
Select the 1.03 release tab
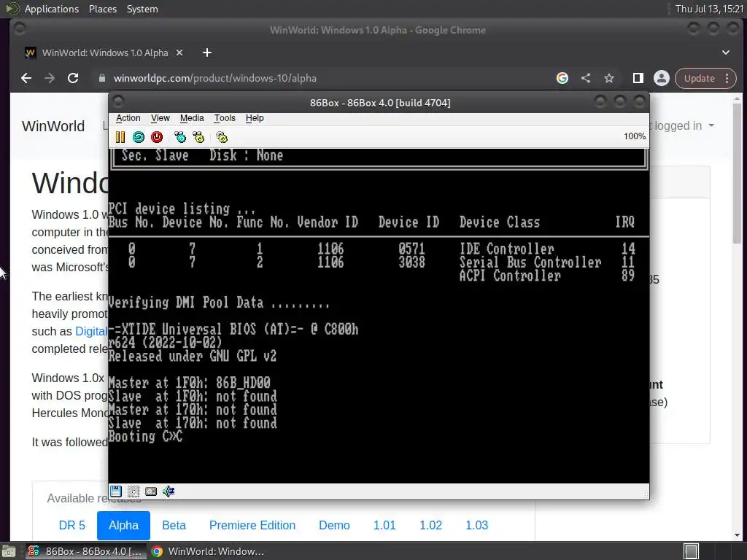tap(477, 525)
